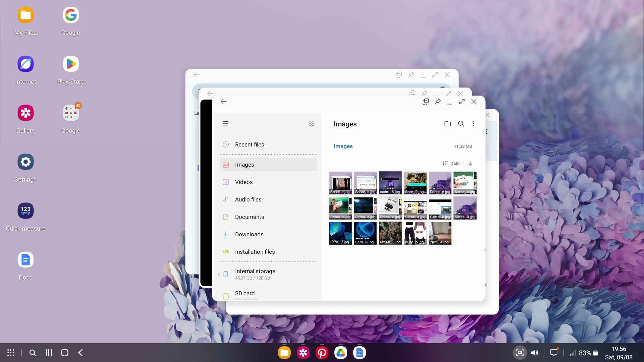This screenshot has height=362, width=644.
Task: Click multi-window icon in rearmost window
Action: pyautogui.click(x=399, y=75)
